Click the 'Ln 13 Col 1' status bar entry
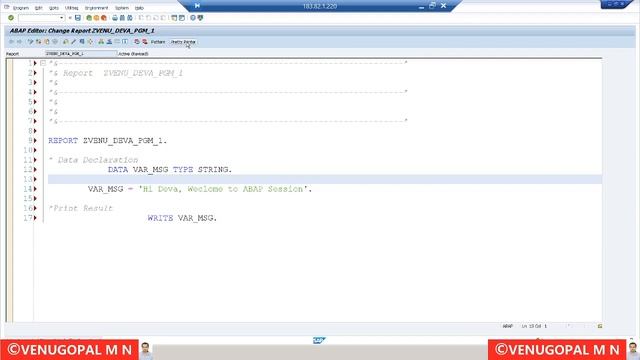 pyautogui.click(x=534, y=326)
